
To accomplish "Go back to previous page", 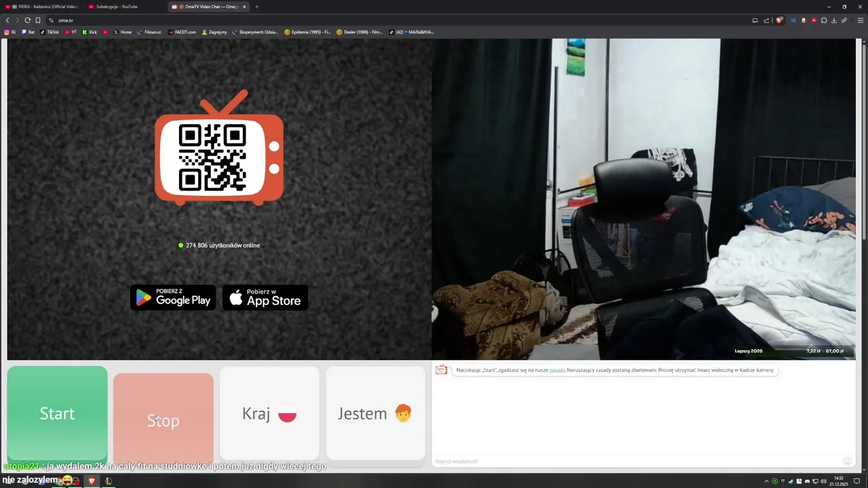I will tap(7, 20).
